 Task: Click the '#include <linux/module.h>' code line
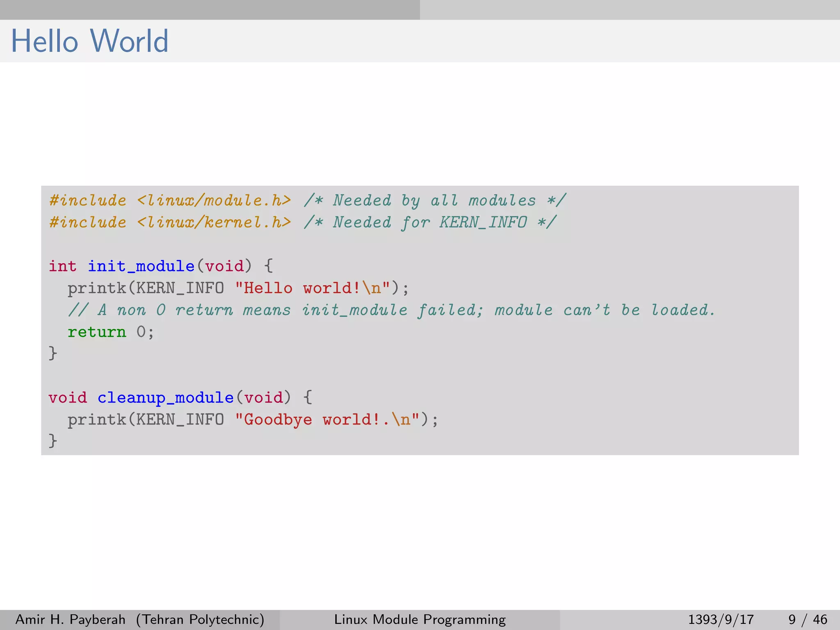click(x=170, y=201)
